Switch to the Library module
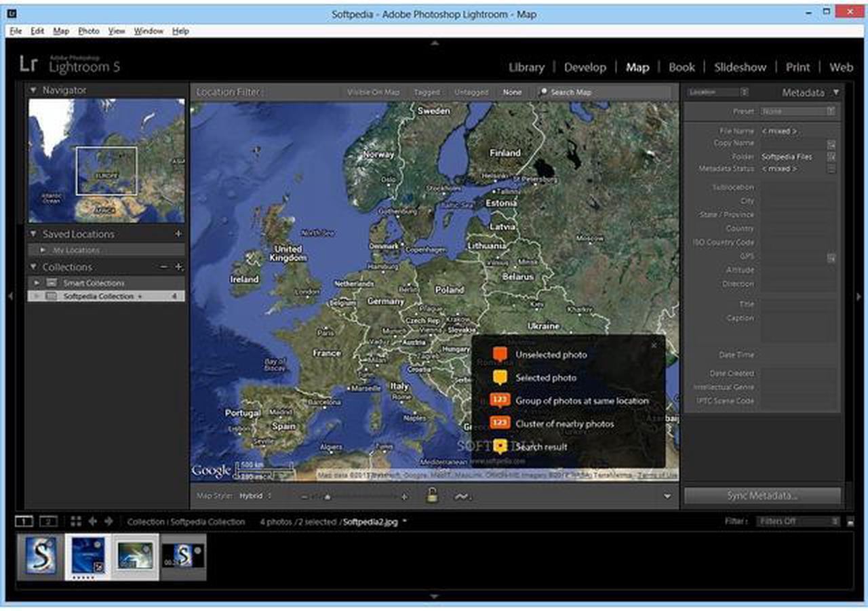This screenshot has width=868, height=611. (x=526, y=67)
